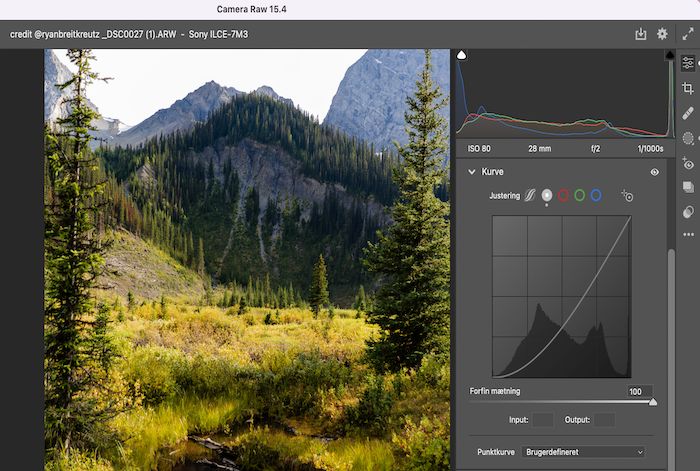The image size is (700, 471).
Task: Click the curve Input field
Action: [542, 420]
